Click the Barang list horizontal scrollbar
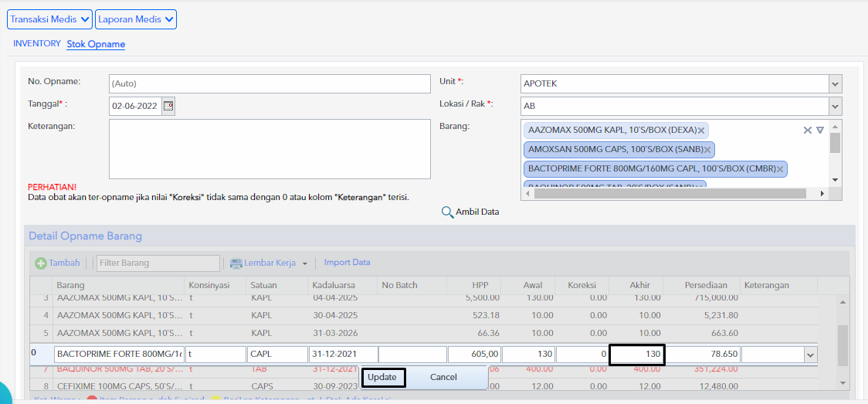 tap(670, 193)
